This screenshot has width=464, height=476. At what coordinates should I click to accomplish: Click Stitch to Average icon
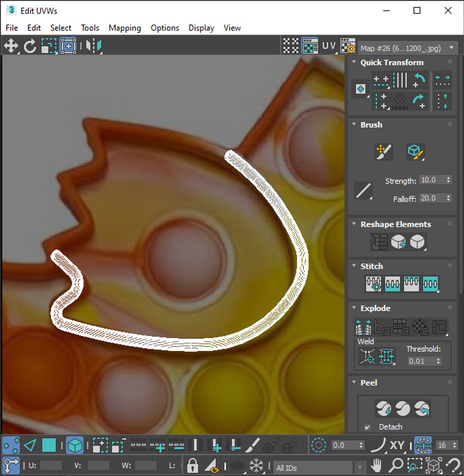[x=392, y=284]
